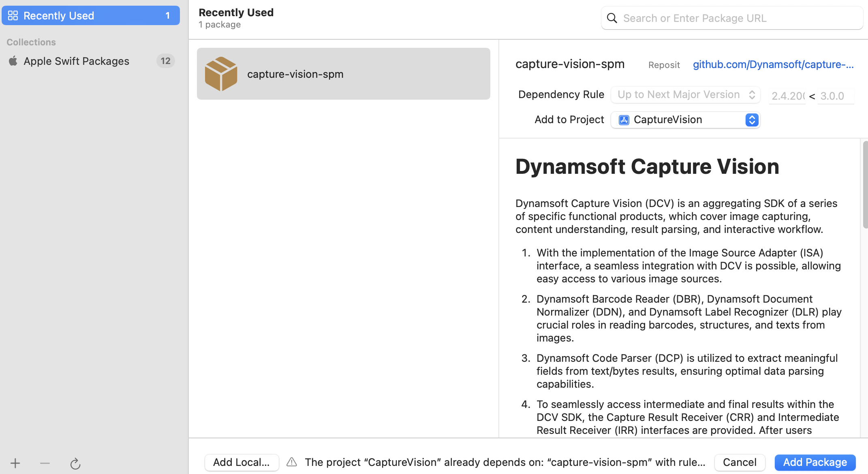
Task: Click the minus icon to remove collection
Action: coord(45,463)
